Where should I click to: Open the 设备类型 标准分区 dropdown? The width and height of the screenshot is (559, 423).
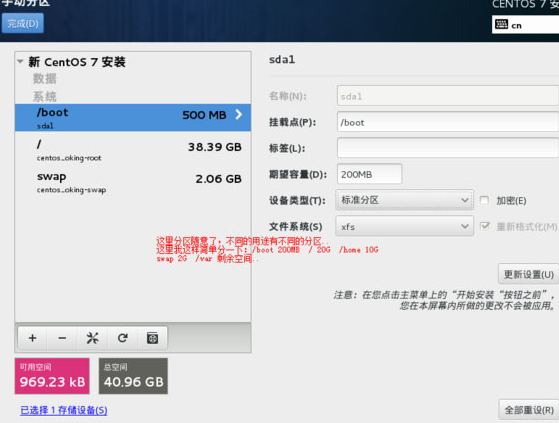tap(404, 200)
